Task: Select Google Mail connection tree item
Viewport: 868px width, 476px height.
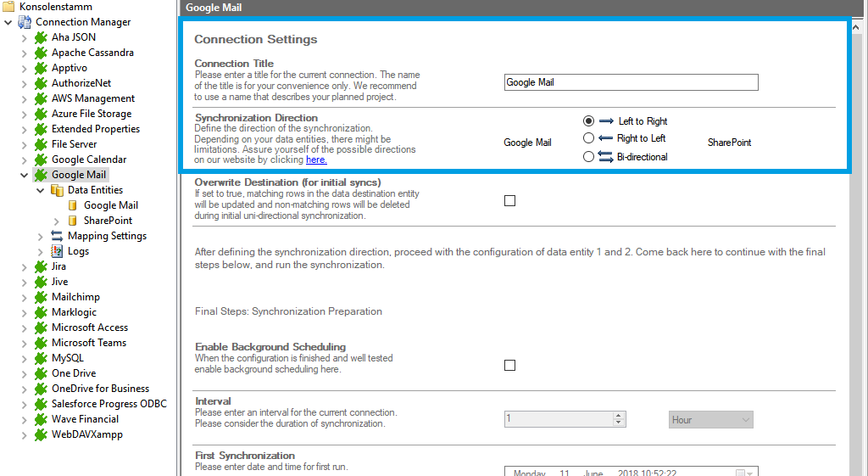Action: tap(79, 175)
